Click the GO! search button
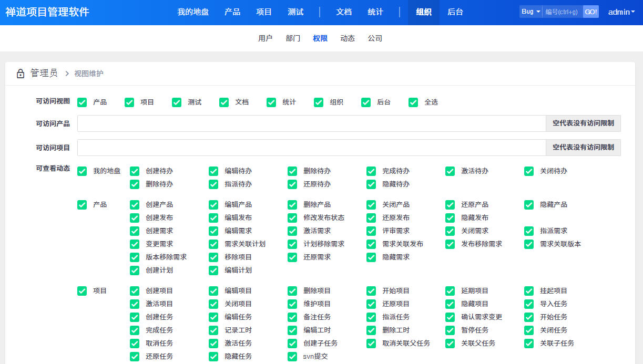 coord(591,12)
